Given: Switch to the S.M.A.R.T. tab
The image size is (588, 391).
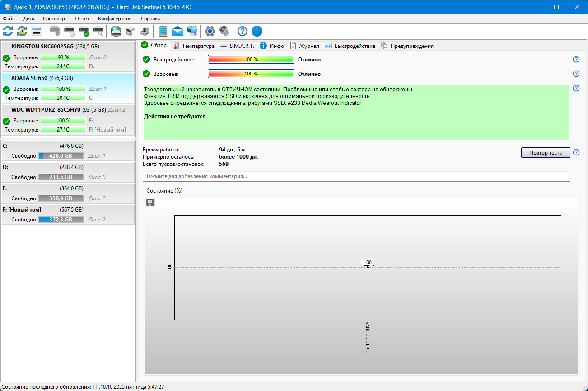Looking at the screenshot, I should pyautogui.click(x=238, y=46).
